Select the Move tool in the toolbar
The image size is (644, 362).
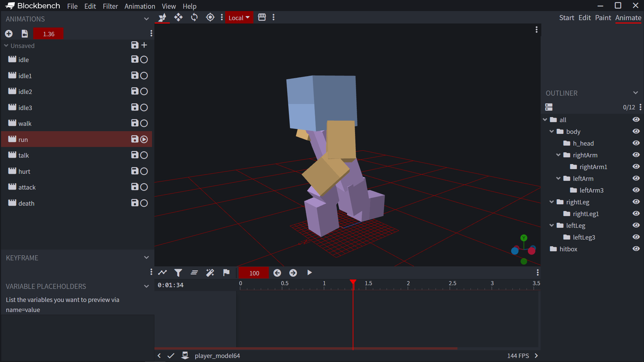coord(178,17)
